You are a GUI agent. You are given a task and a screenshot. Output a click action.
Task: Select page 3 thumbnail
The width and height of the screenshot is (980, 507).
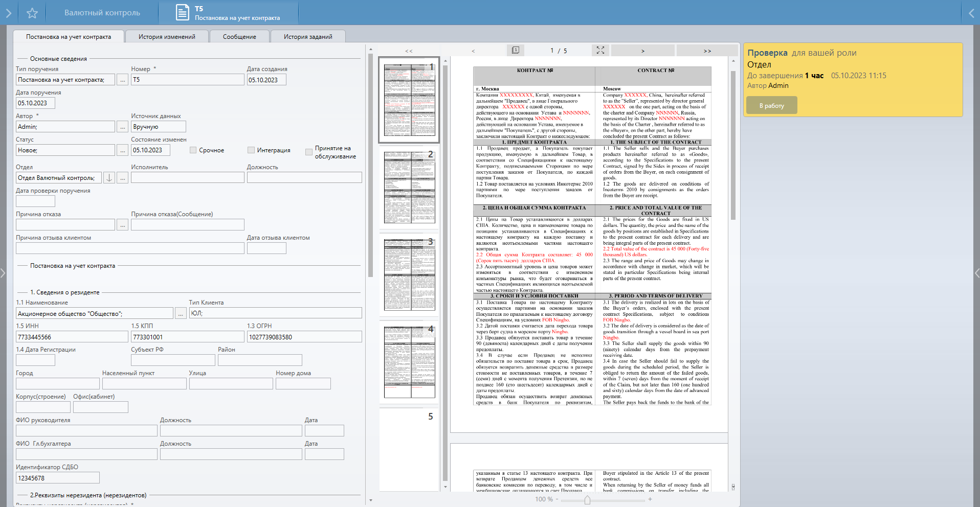tap(409, 275)
